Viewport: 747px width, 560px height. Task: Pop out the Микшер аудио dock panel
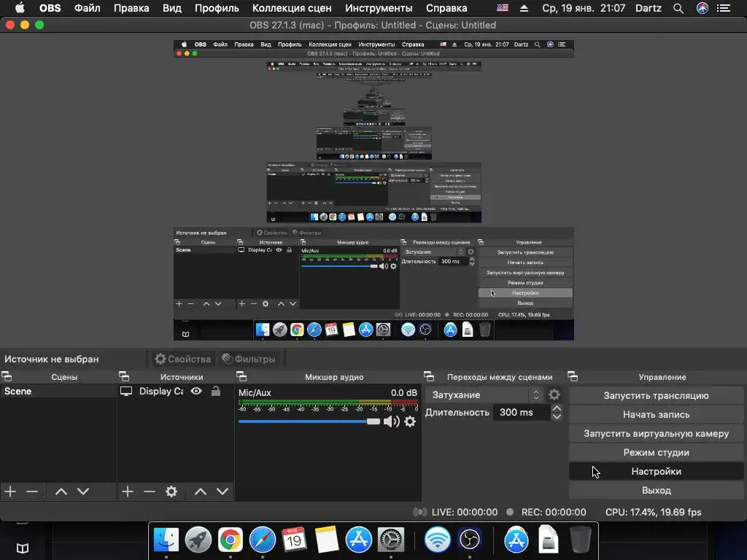(x=241, y=377)
